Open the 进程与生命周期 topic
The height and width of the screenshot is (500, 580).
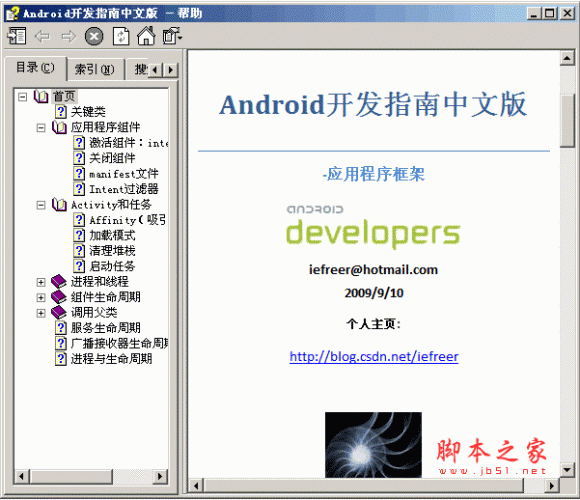tap(111, 358)
